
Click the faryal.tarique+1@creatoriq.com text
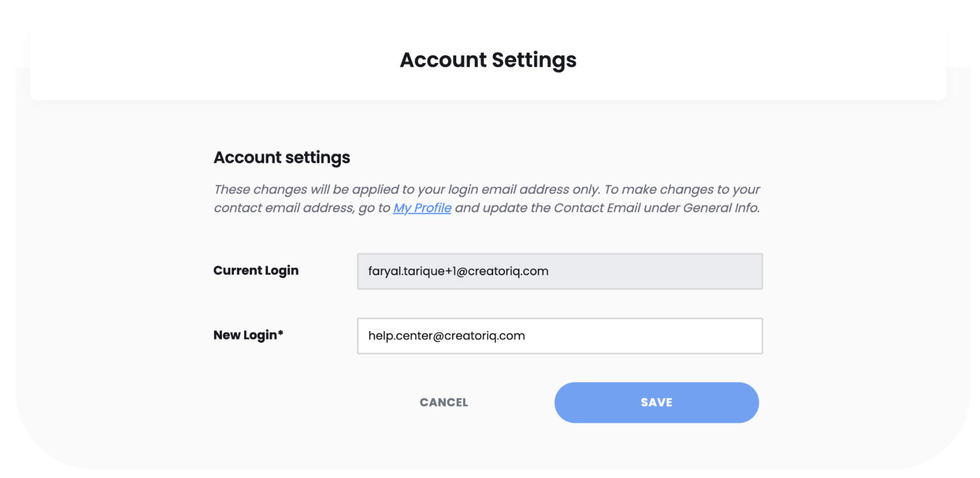tap(459, 272)
